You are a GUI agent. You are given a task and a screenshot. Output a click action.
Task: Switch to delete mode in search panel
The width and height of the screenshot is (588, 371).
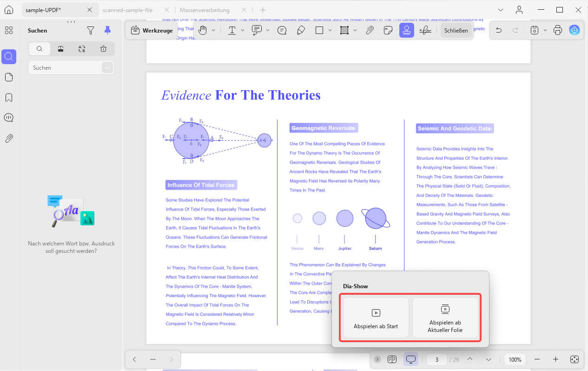[103, 49]
